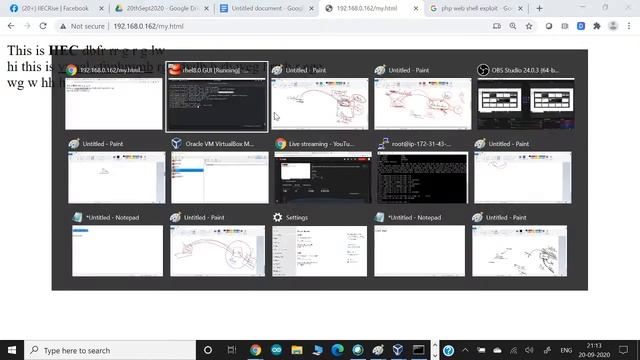
Task: Open the Action Center notifications icon
Action: (x=623, y=350)
